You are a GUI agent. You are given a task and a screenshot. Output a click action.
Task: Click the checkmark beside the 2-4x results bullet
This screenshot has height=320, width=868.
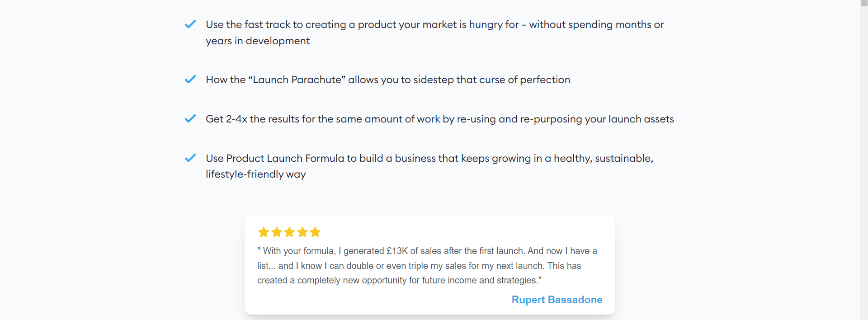[x=190, y=119]
